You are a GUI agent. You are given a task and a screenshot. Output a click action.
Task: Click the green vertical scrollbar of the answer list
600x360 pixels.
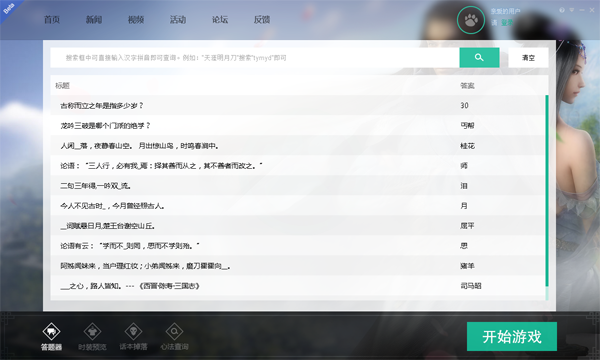pos(547,191)
